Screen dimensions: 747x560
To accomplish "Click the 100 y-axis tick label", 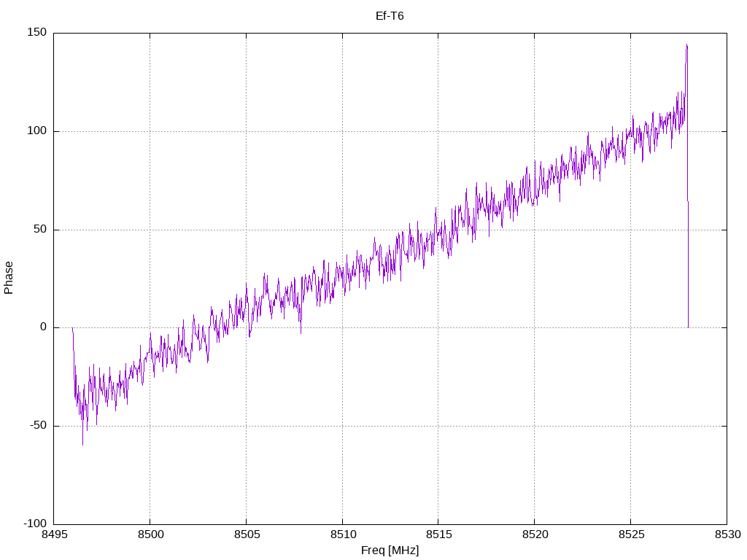I will (x=37, y=131).
